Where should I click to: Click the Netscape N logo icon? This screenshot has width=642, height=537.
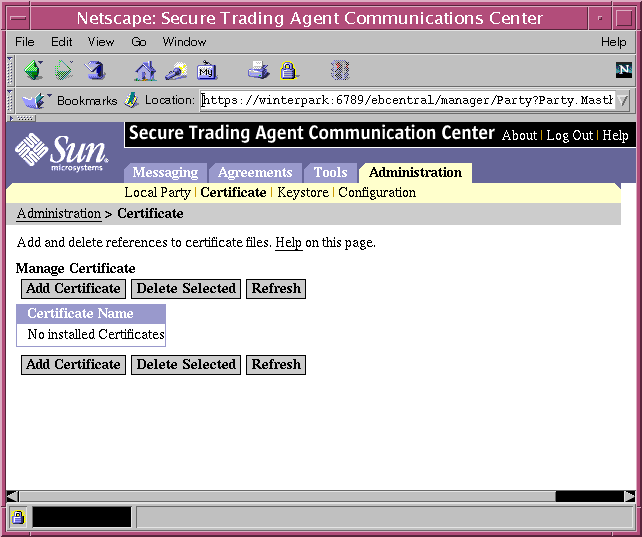coord(624,70)
